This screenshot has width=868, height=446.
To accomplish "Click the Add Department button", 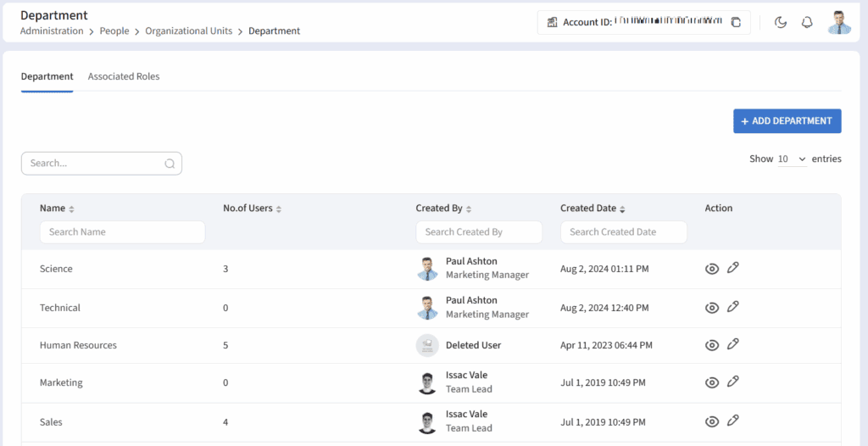I will point(787,121).
